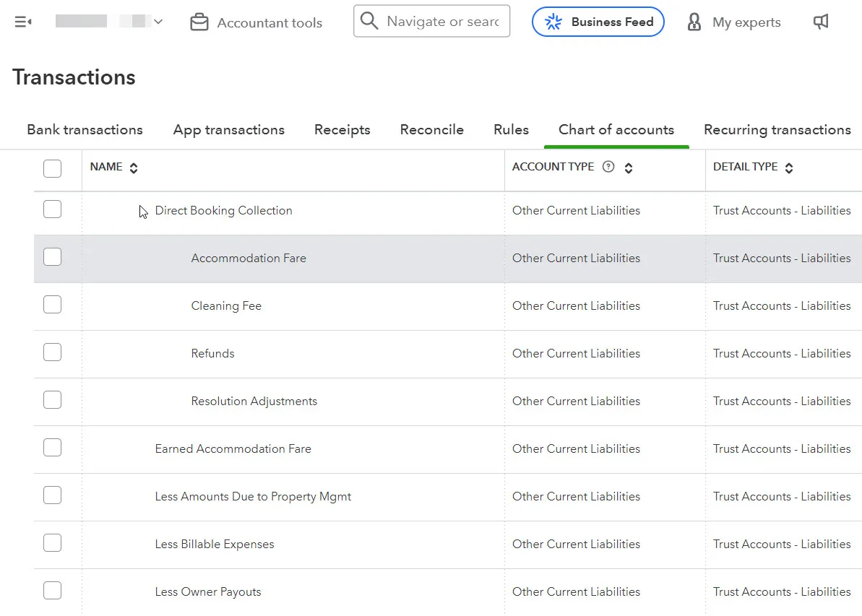The width and height of the screenshot is (862, 616).
Task: Sort by Detail Type column arrows
Action: point(789,168)
